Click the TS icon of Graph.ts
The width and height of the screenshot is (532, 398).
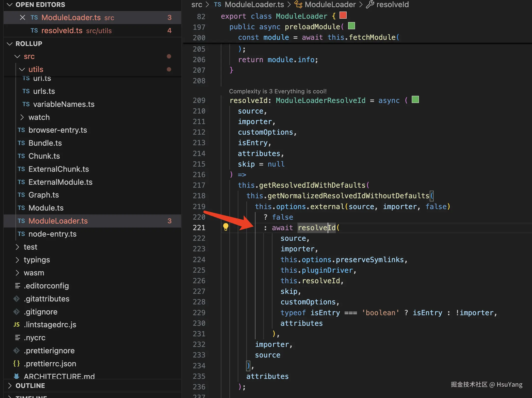(21, 195)
